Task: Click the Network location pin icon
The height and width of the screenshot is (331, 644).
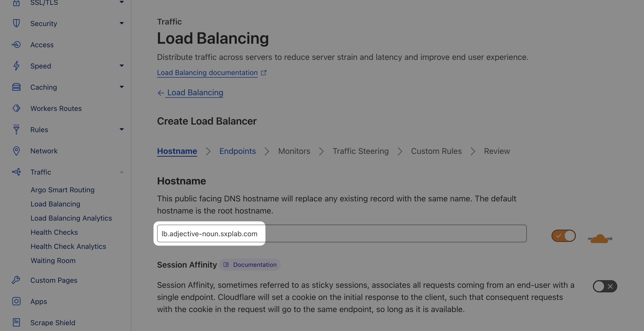Action: coord(16,151)
